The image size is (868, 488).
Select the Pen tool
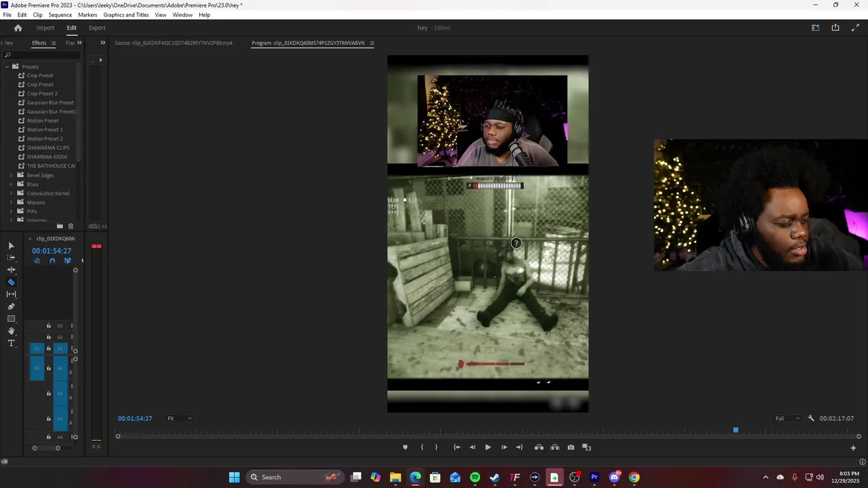point(11,306)
